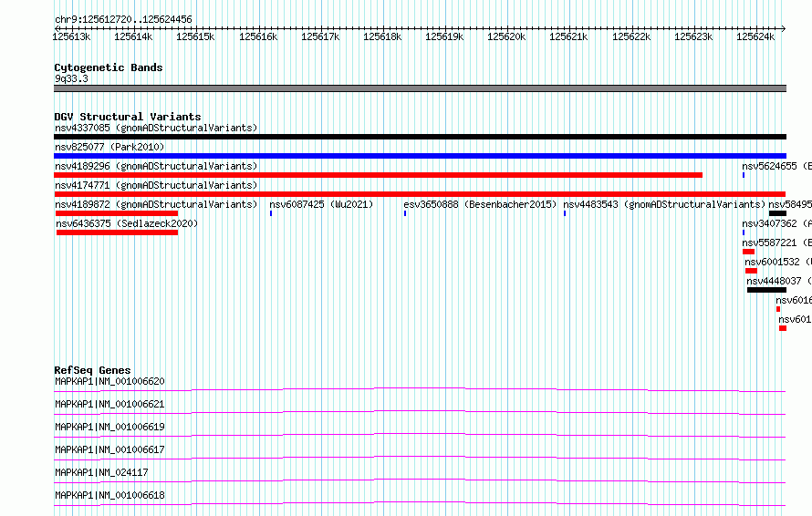This screenshot has width=812, height=516.
Task: Click the red nsv6436375 variant bar
Action: [x=117, y=232]
